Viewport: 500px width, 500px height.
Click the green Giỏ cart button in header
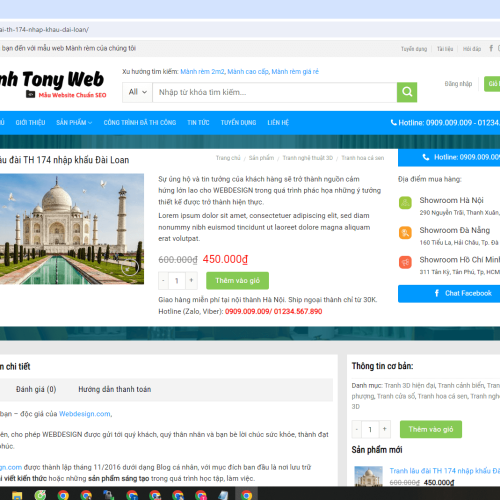pos(492,84)
